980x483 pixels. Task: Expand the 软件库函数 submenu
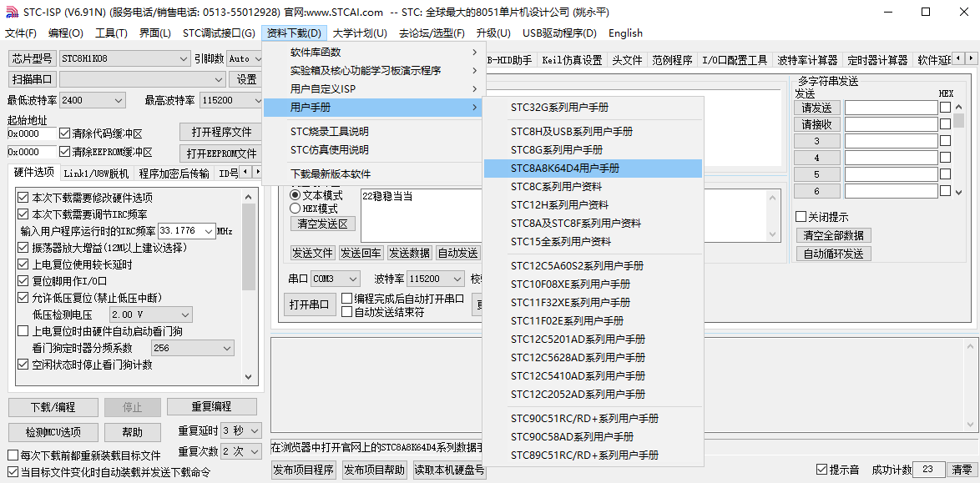point(372,52)
